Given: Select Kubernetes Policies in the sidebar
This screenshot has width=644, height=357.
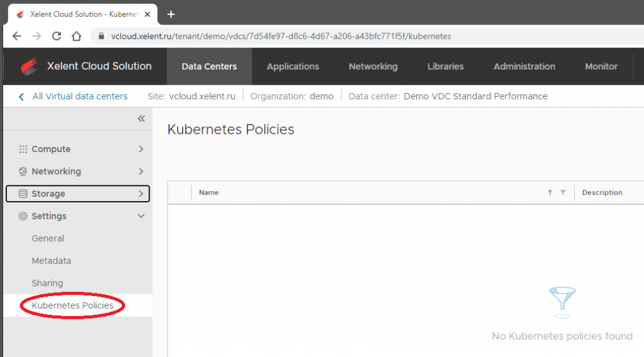Looking at the screenshot, I should [72, 305].
